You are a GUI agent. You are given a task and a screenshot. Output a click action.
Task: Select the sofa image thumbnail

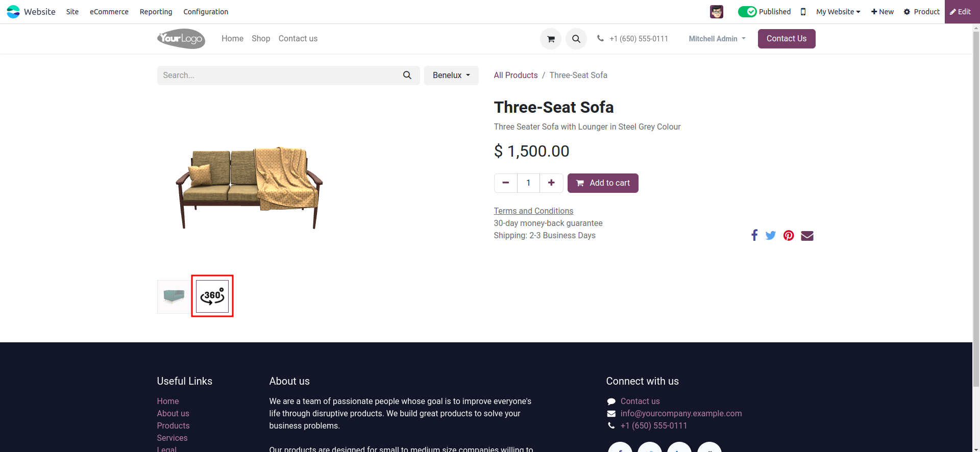(x=174, y=296)
